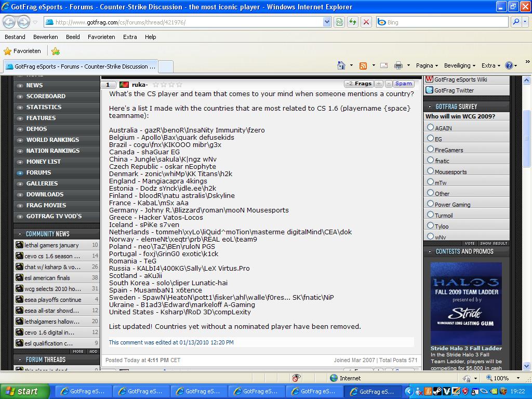The width and height of the screenshot is (532, 399).
Task: Click the Home icon in command bar
Action: coord(341,65)
